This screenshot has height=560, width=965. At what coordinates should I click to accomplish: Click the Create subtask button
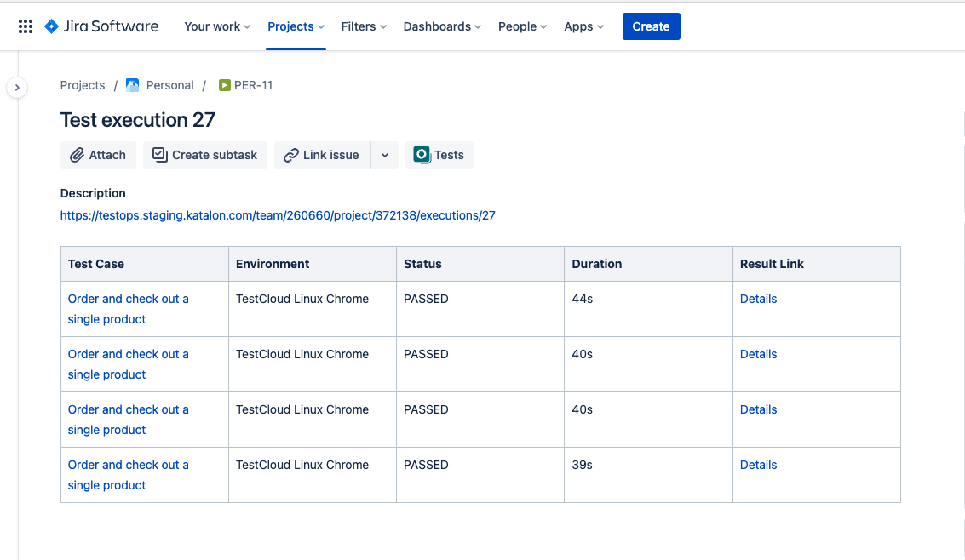click(x=204, y=155)
